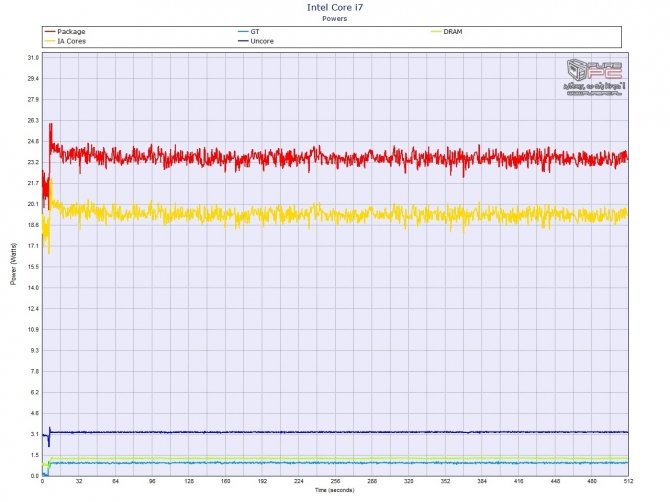Click the red Package legend line swatch
670x502 pixels.
coord(50,32)
